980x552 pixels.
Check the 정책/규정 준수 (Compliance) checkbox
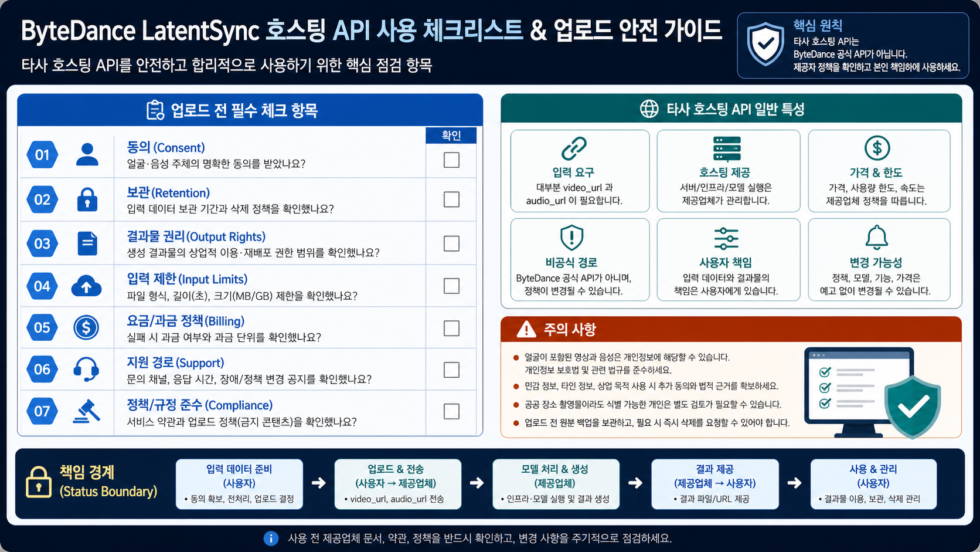tap(451, 411)
